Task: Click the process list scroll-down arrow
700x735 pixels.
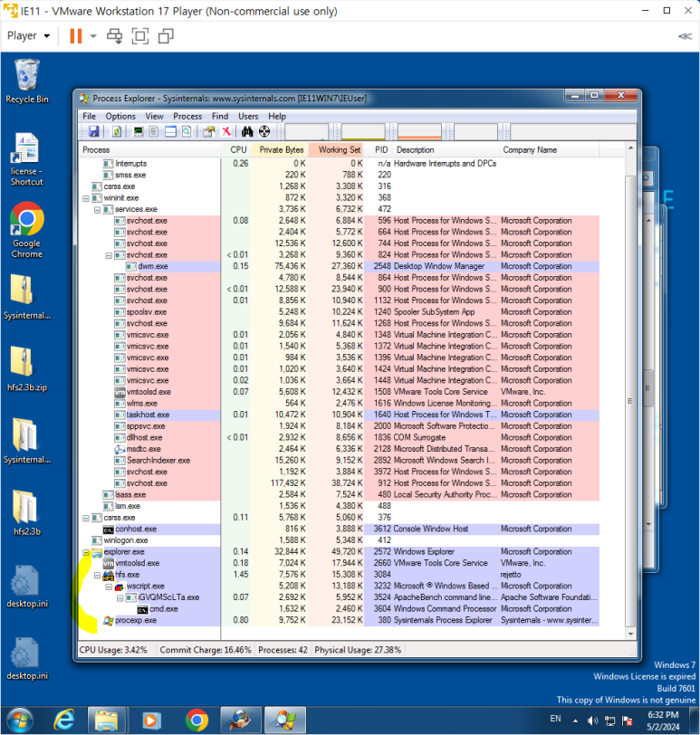Action: 630,634
